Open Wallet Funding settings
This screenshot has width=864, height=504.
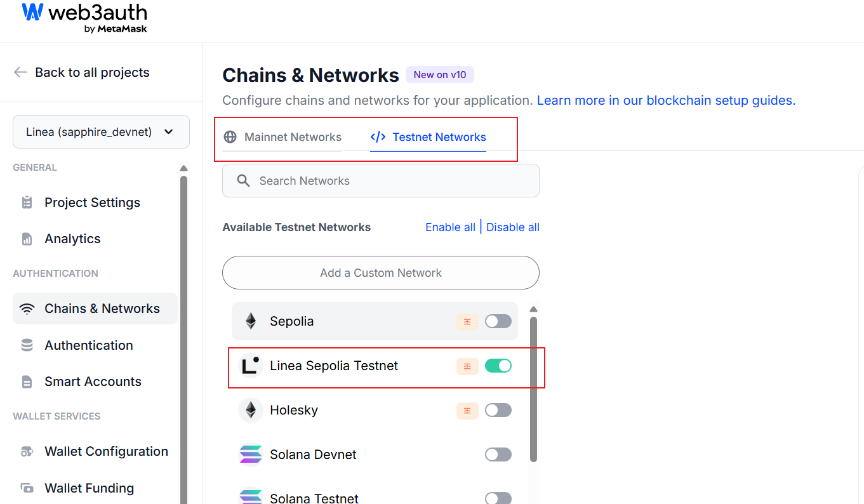[x=89, y=487]
